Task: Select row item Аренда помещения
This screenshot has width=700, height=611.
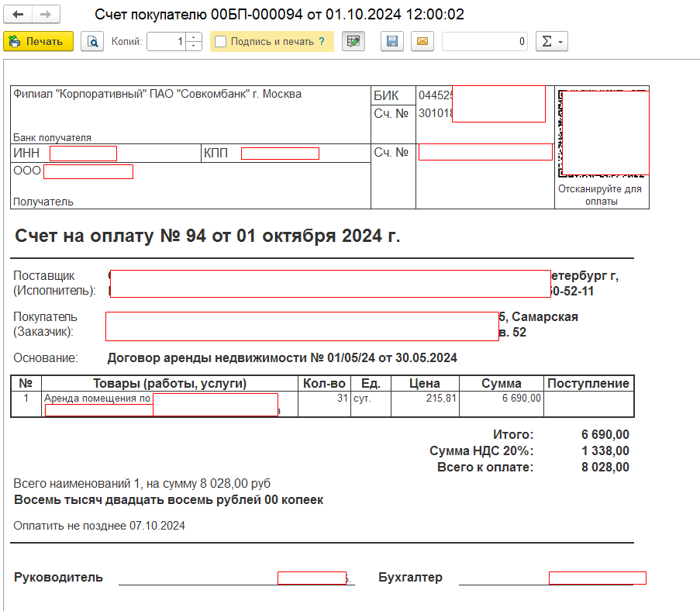Action: point(170,404)
